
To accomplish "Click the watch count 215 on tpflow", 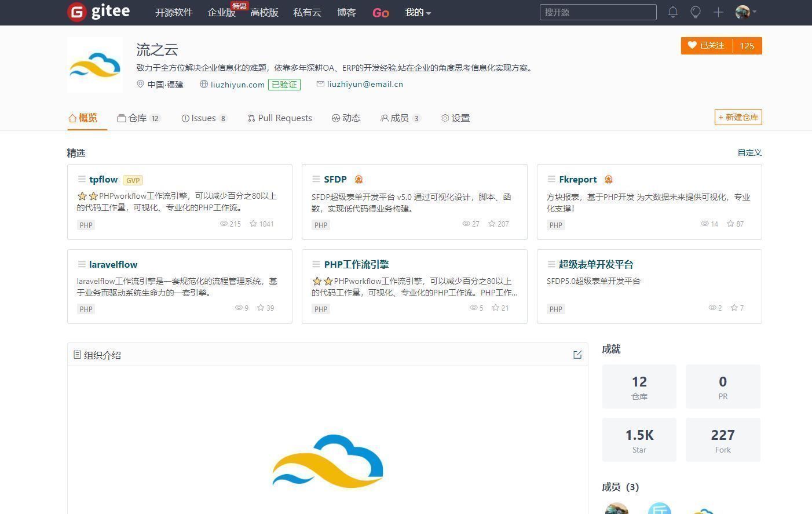I will coord(231,224).
